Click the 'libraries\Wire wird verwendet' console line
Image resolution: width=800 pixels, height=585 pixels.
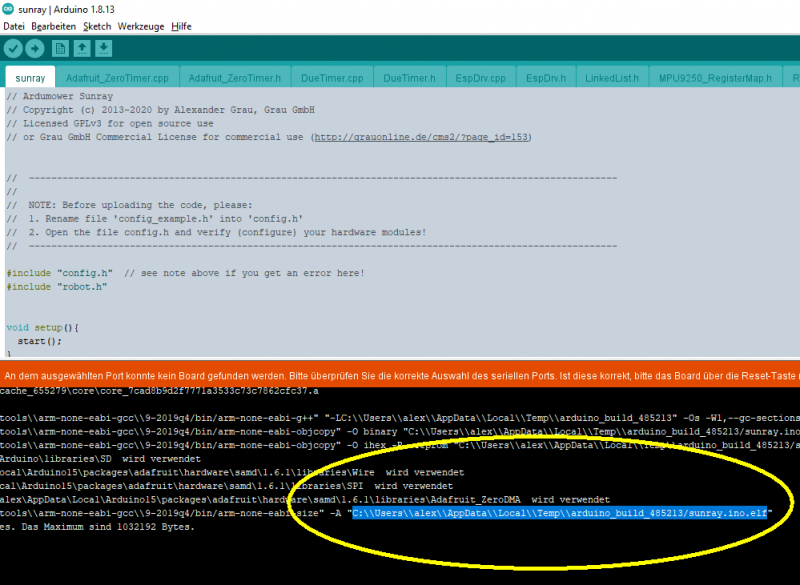point(232,472)
